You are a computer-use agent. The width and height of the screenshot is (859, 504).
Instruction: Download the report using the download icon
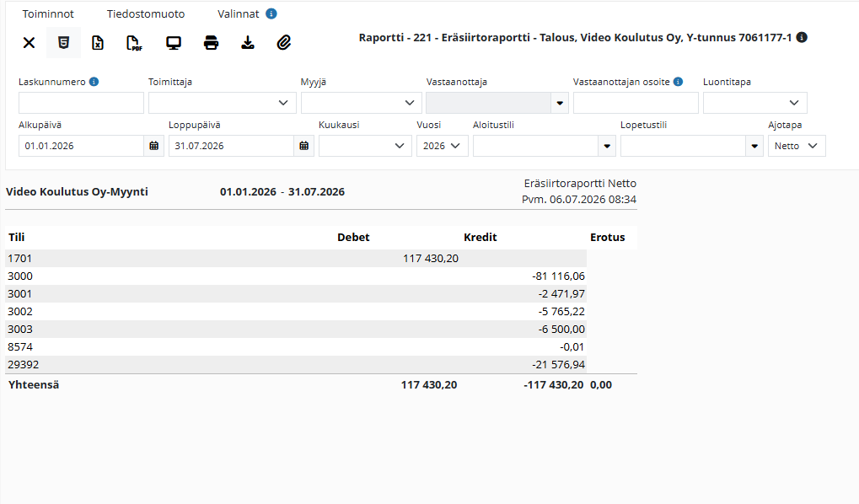pyautogui.click(x=248, y=43)
